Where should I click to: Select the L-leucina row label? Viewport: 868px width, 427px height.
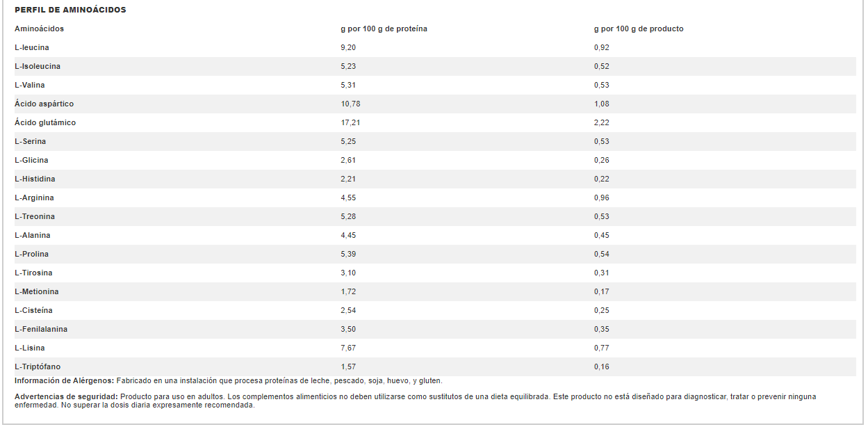tap(32, 47)
